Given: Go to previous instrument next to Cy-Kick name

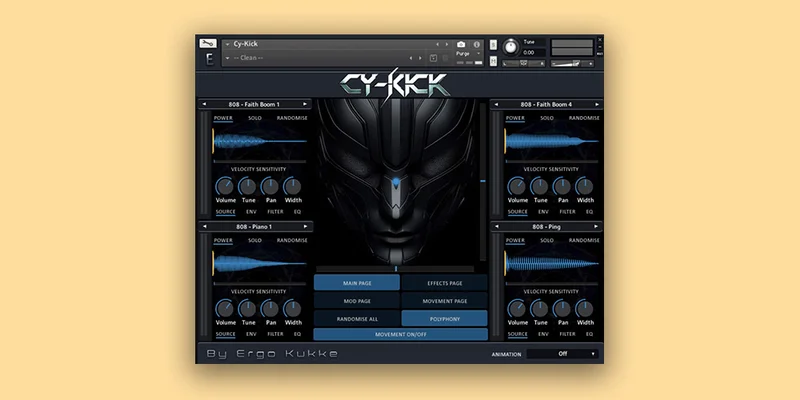Looking at the screenshot, I should tap(437, 44).
